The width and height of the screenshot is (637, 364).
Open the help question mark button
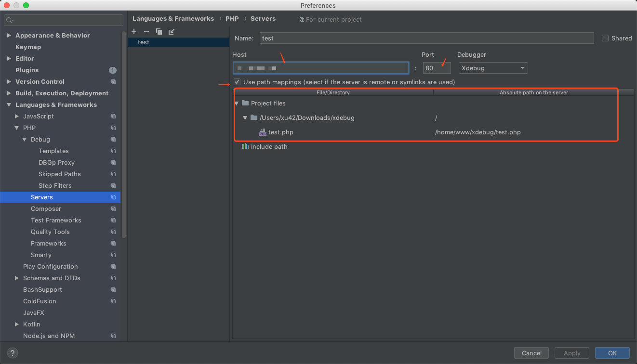point(13,353)
